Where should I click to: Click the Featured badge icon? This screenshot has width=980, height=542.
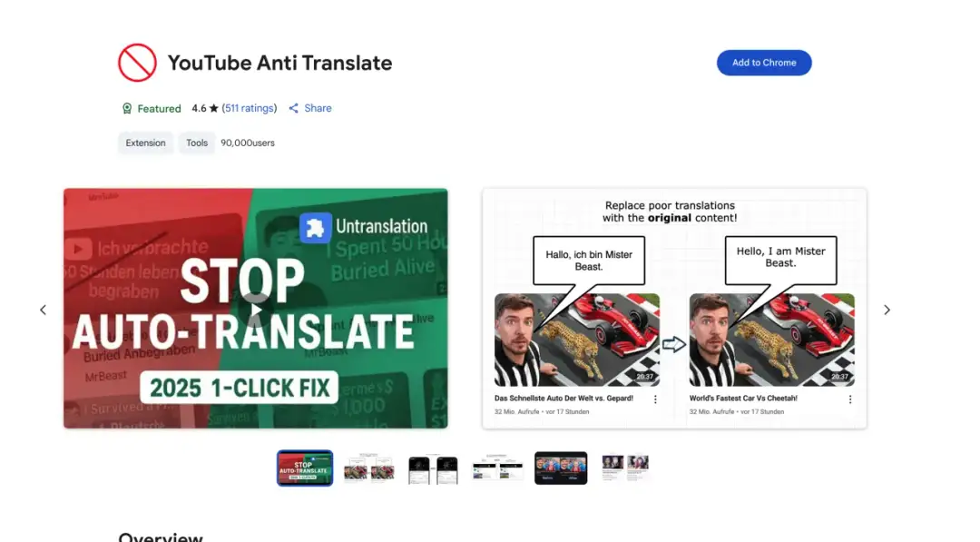(127, 108)
